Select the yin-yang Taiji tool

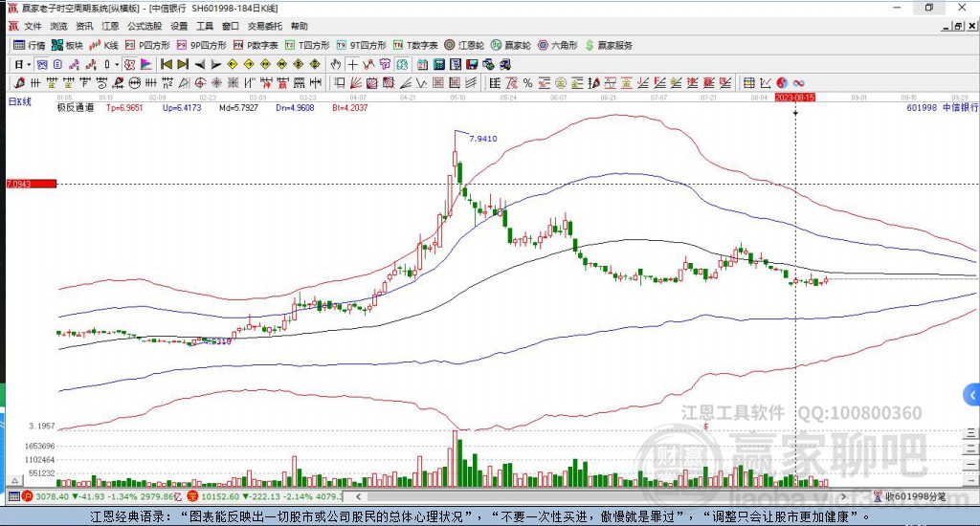782,83
